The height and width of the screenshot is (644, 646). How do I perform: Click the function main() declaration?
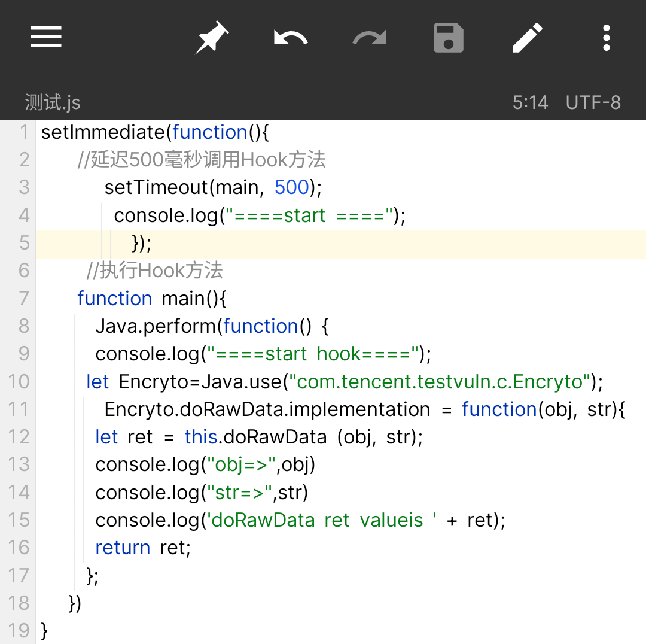tap(152, 298)
